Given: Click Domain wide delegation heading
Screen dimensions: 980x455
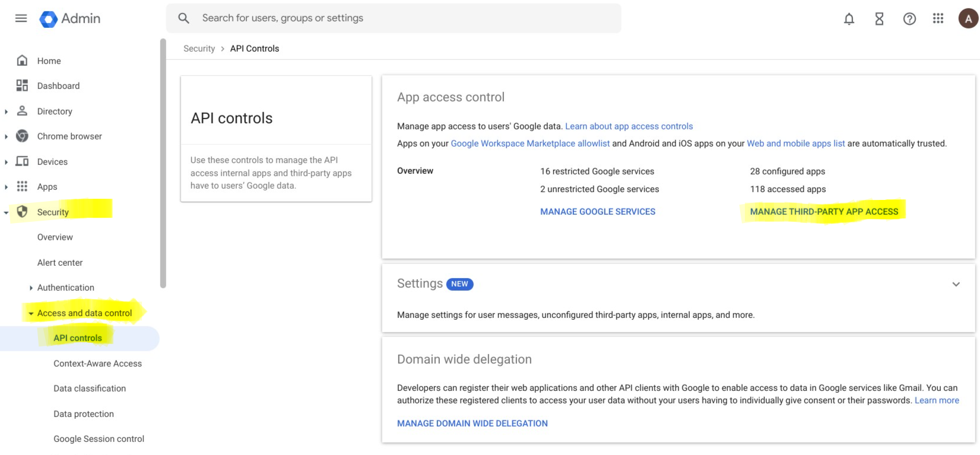Looking at the screenshot, I should (464, 359).
